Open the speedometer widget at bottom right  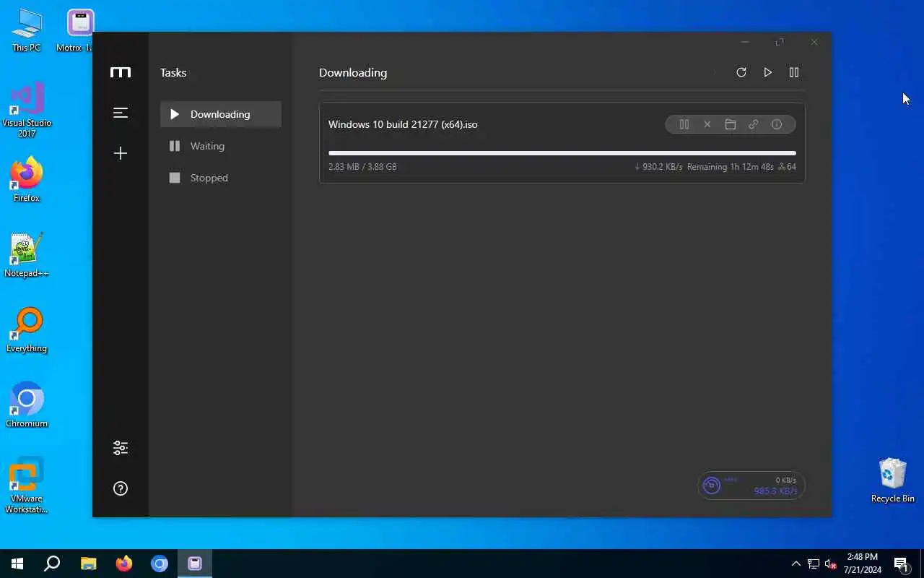pyautogui.click(x=751, y=486)
